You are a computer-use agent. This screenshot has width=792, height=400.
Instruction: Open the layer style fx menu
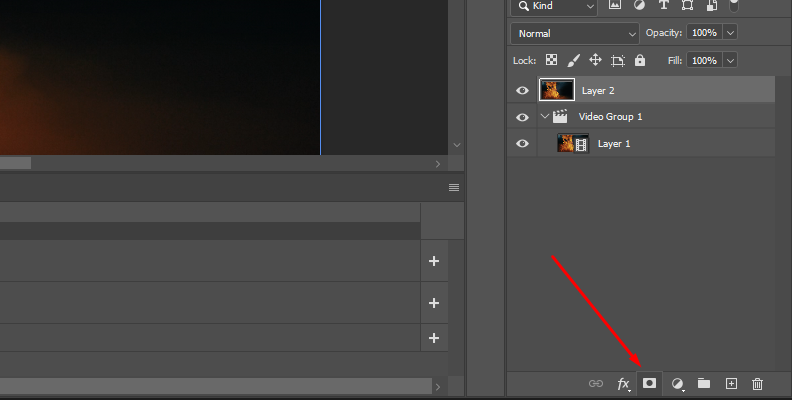coord(623,383)
